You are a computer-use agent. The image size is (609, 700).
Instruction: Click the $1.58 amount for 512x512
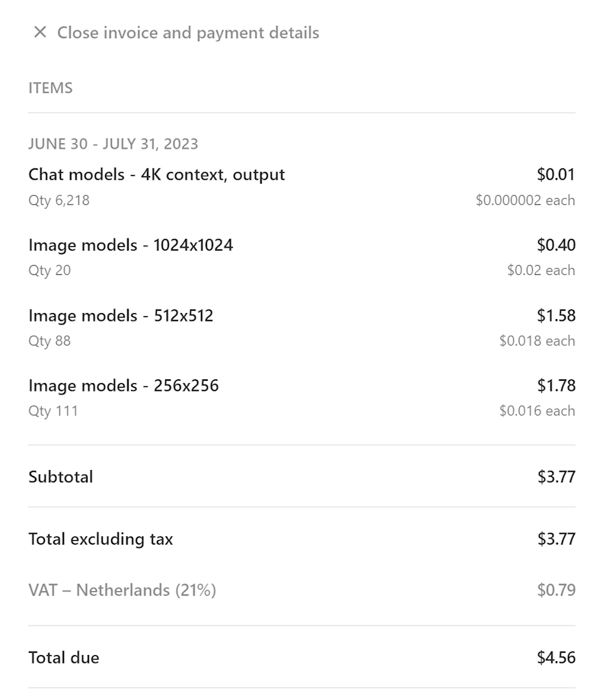556,315
